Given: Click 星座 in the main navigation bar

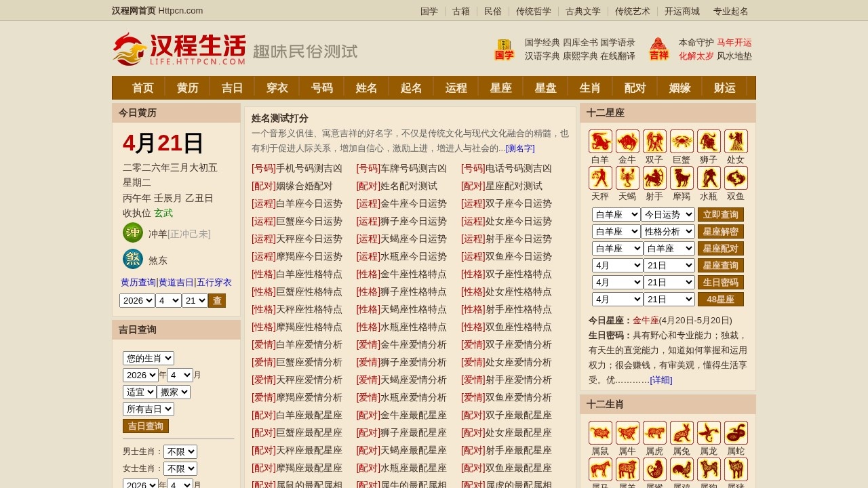Looking at the screenshot, I should point(500,87).
